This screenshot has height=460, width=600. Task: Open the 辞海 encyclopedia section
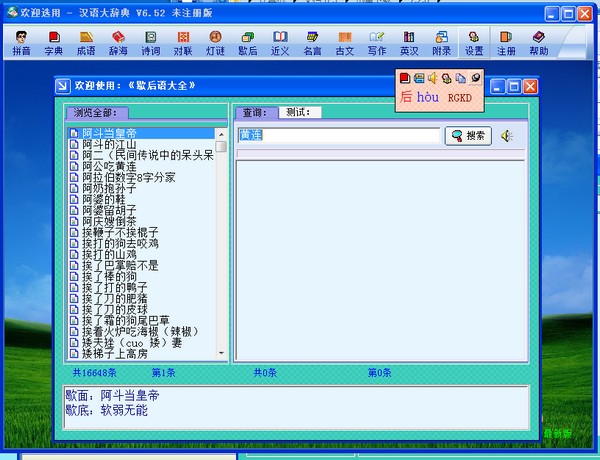118,43
